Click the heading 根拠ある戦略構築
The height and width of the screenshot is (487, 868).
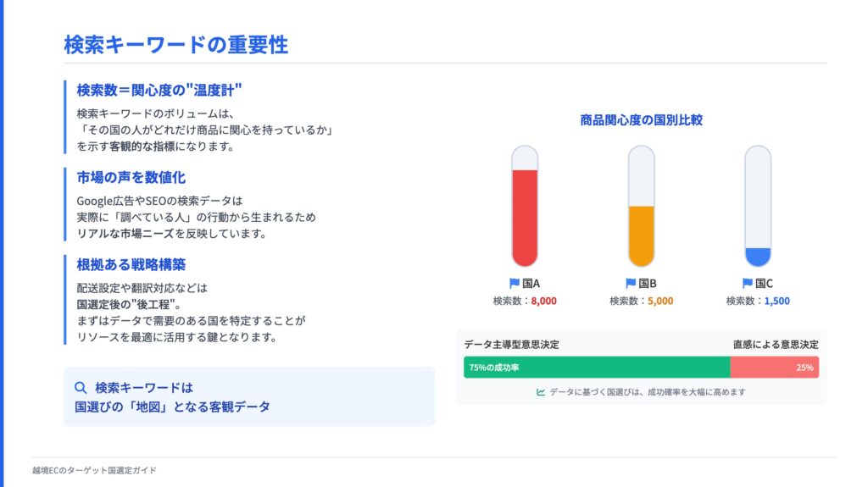point(131,264)
